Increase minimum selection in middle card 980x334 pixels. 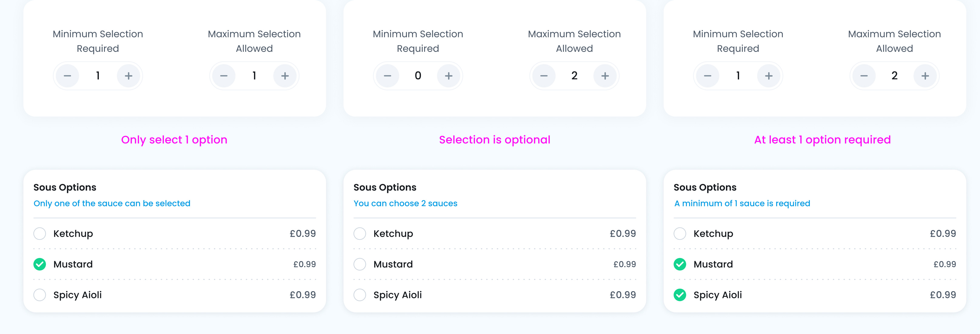449,76
